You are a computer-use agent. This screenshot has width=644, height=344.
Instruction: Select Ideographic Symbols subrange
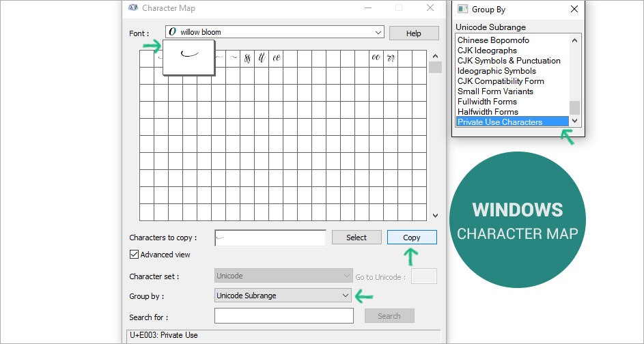click(x=496, y=71)
